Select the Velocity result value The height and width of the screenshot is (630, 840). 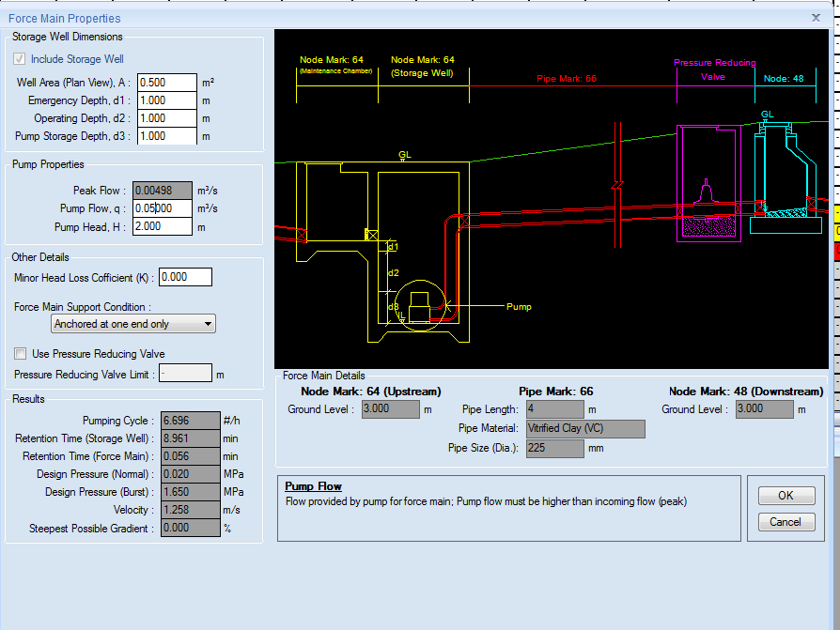(191, 510)
